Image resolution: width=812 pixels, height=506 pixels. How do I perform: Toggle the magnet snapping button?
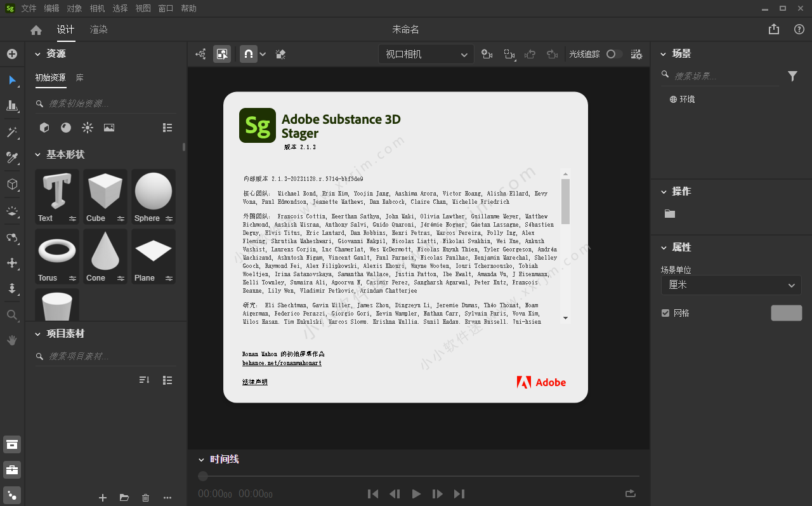click(249, 55)
